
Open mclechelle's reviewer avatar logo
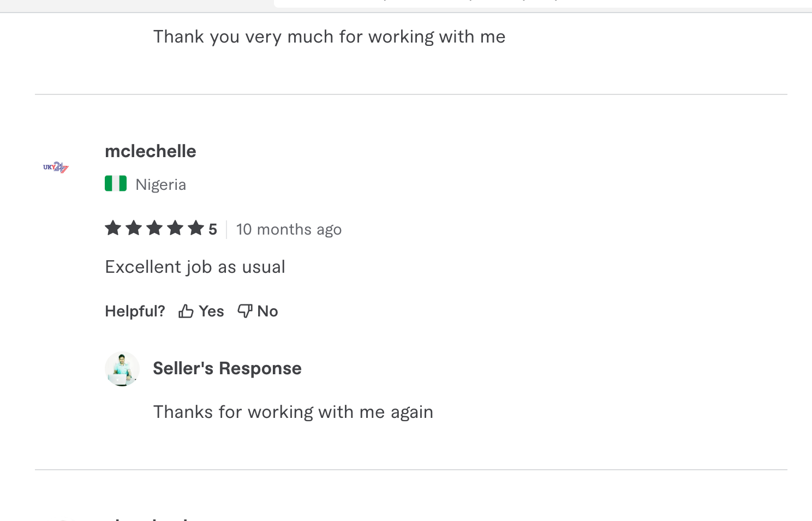pos(56,167)
